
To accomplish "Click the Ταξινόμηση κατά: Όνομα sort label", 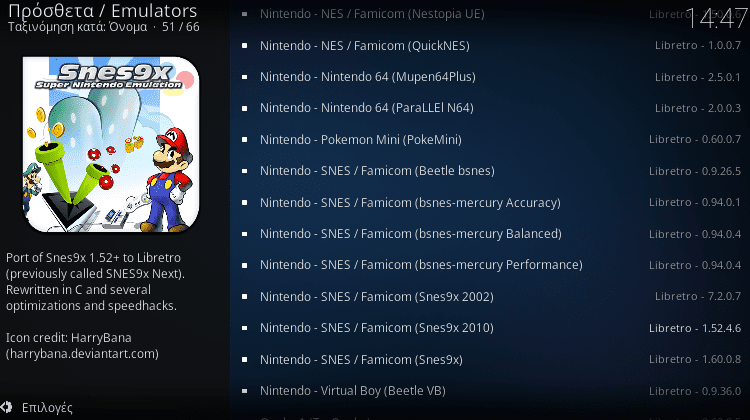I will (77, 27).
